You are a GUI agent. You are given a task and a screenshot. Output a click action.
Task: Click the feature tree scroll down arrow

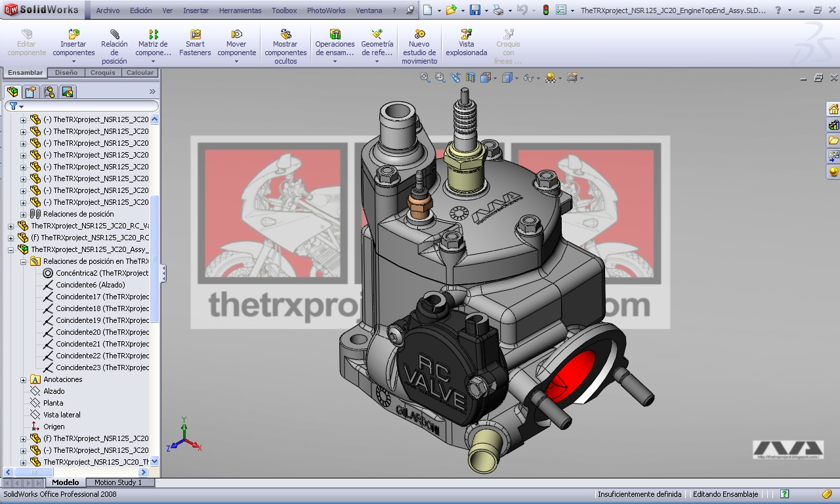click(155, 461)
